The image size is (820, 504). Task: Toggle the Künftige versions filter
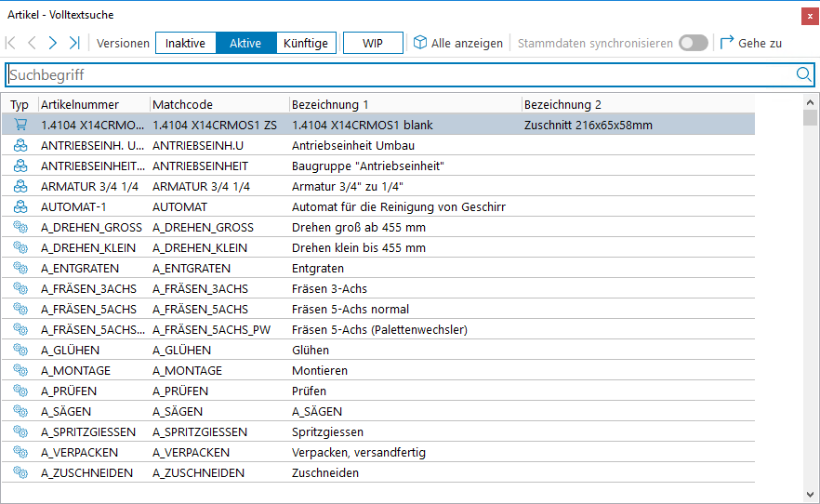[306, 43]
